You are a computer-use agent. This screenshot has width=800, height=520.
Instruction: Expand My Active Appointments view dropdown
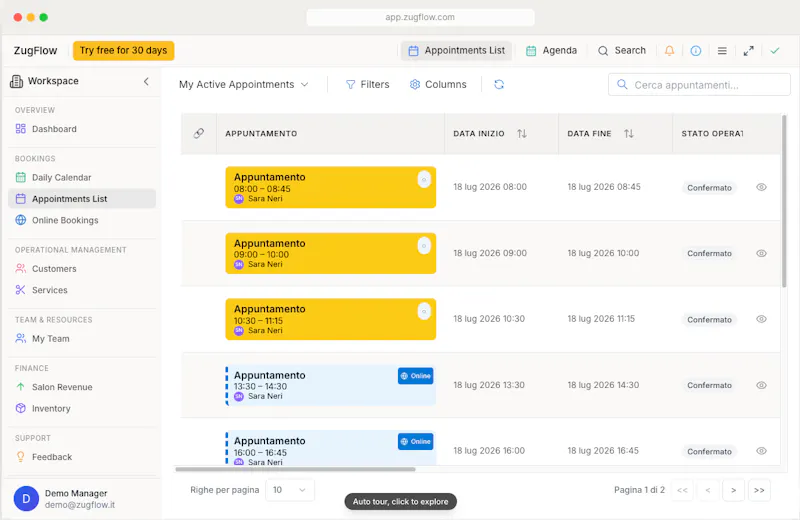243,84
